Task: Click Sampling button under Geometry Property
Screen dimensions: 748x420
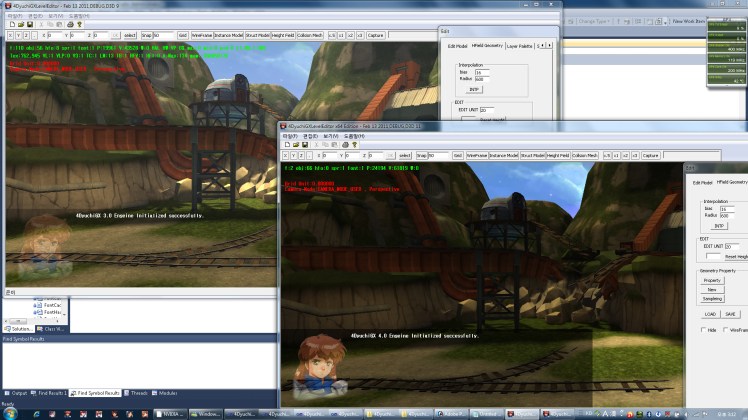Action: [x=712, y=299]
